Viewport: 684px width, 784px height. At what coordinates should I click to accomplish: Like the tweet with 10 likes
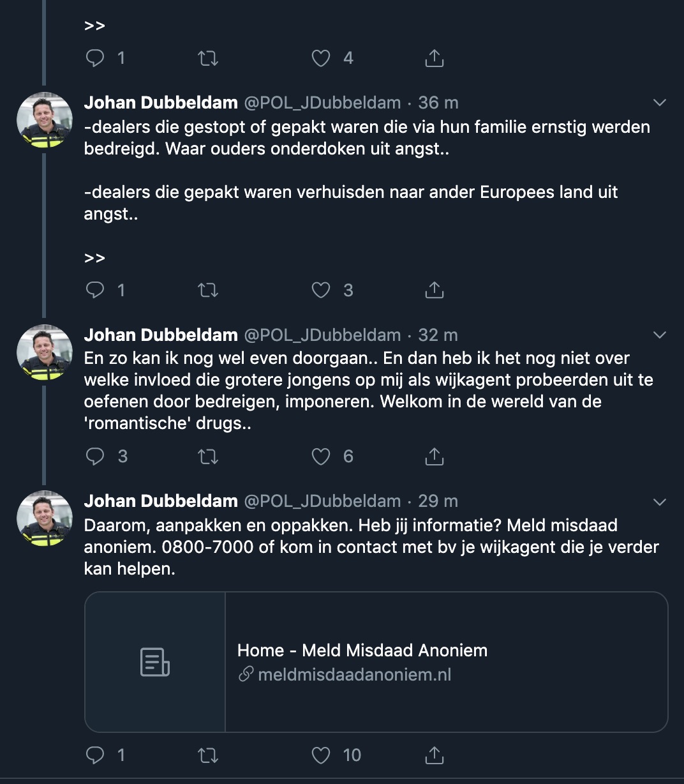click(x=321, y=755)
